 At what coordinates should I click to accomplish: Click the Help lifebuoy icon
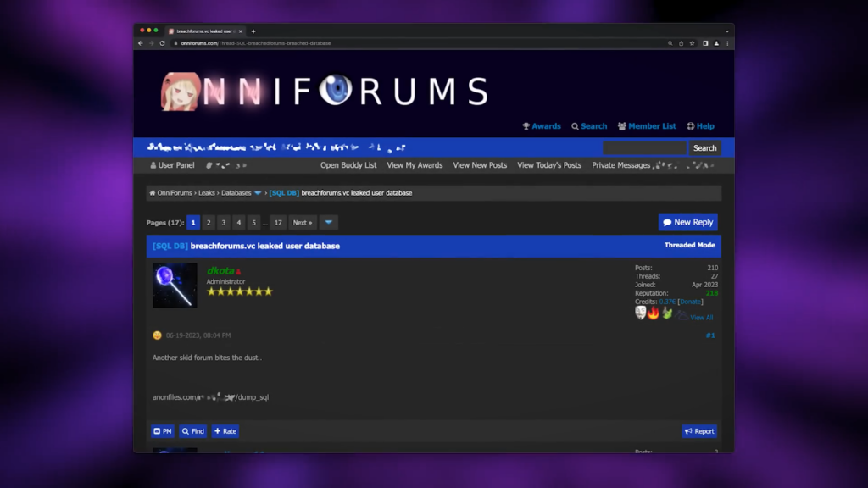691,126
